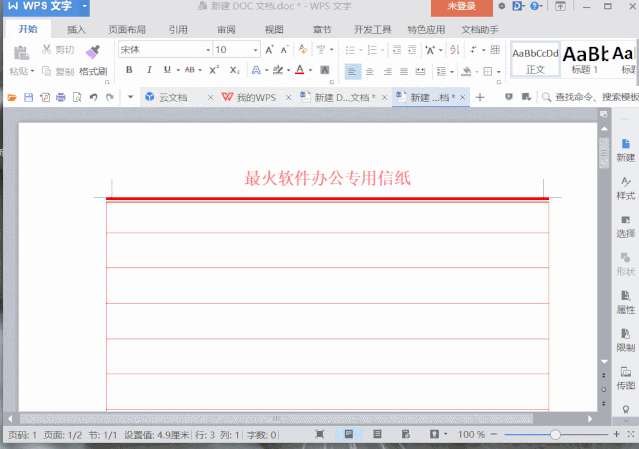Open the 视图 ribbon tab
The height and width of the screenshot is (449, 639).
coord(274,29)
